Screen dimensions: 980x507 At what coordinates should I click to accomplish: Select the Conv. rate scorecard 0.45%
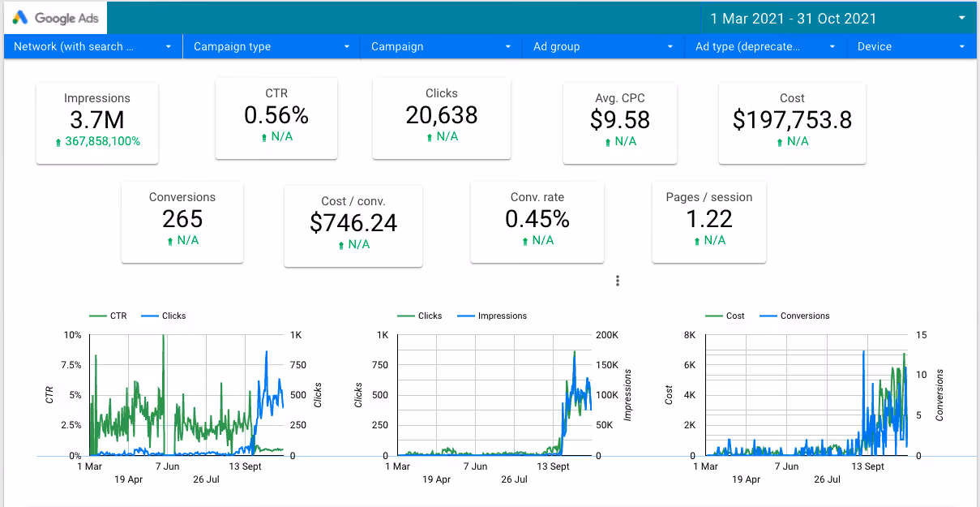point(537,222)
